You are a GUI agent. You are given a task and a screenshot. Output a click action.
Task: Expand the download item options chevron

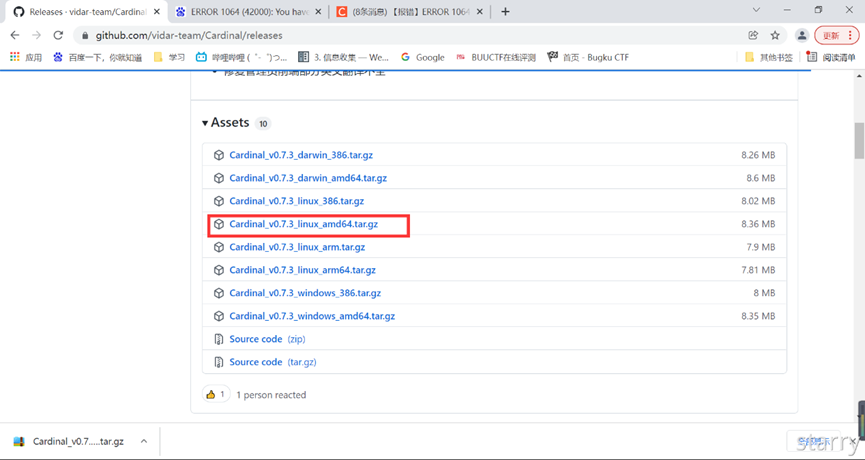pyautogui.click(x=144, y=441)
